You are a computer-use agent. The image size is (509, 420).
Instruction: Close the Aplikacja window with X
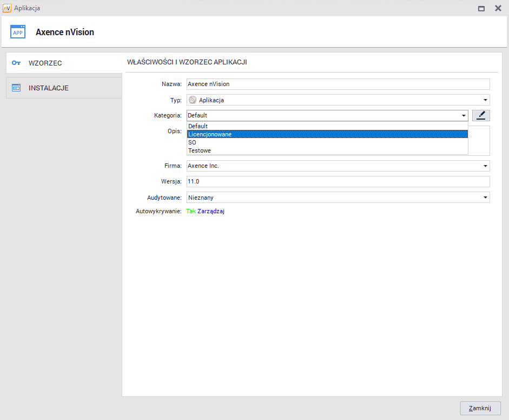pos(498,8)
